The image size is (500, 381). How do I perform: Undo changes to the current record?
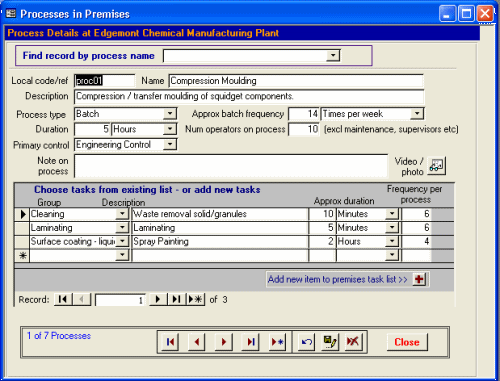306,342
